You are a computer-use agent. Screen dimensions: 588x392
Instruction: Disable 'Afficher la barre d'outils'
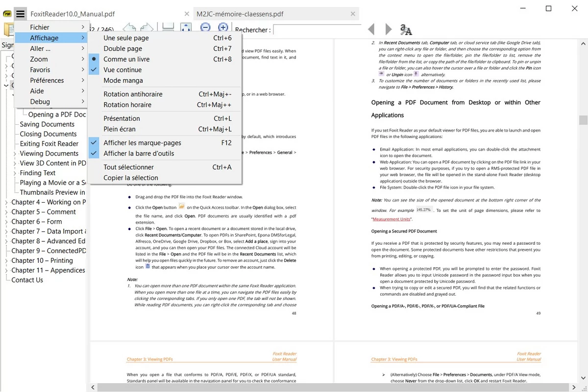pos(139,154)
